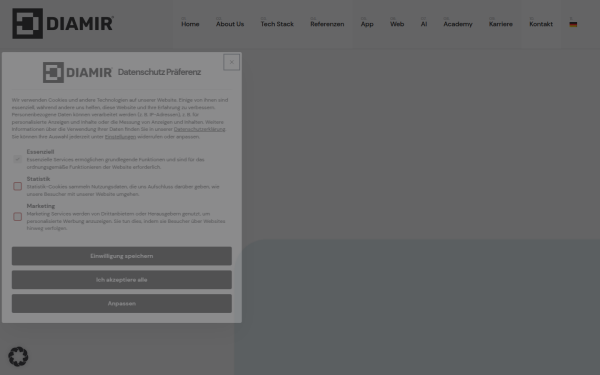Image resolution: width=600 pixels, height=375 pixels.
Task: Enable the Marketing cookies checkbox
Action: pos(18,217)
